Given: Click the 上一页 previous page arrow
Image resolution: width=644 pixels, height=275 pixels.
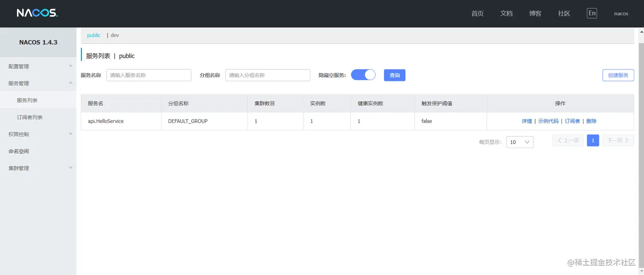Looking at the screenshot, I should point(567,140).
